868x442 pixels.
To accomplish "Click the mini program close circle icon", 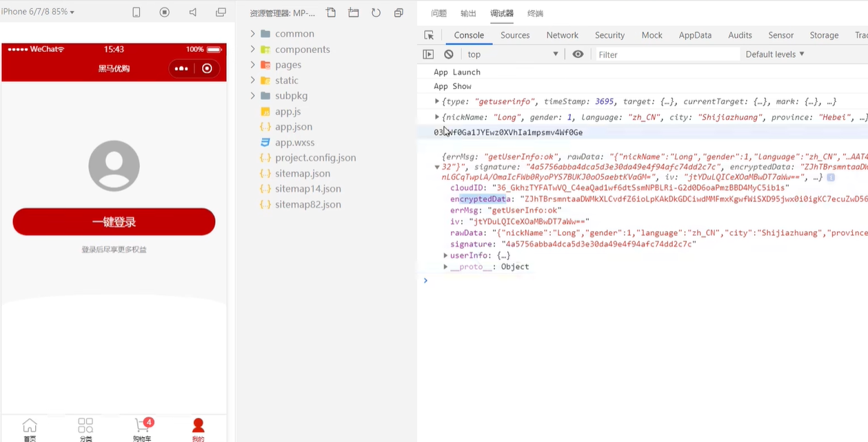I will click(207, 68).
